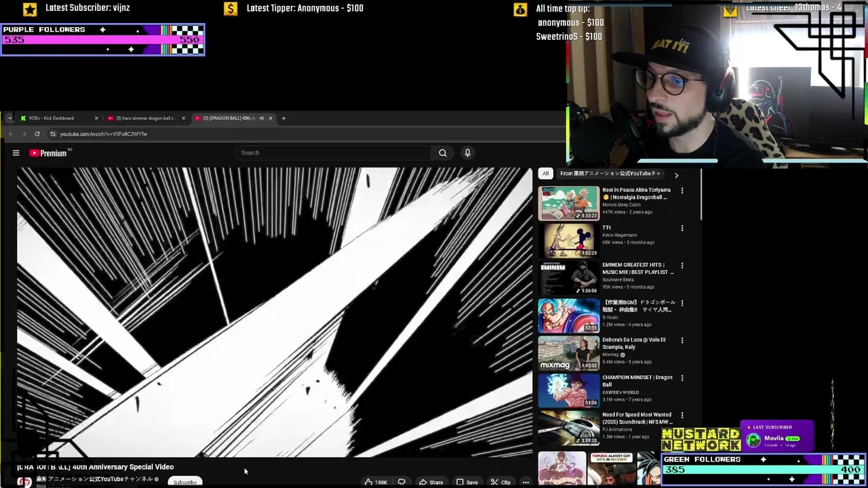Open Rest in Peace Akira Toriyama thumbnail
This screenshot has width=868, height=488.
[569, 203]
